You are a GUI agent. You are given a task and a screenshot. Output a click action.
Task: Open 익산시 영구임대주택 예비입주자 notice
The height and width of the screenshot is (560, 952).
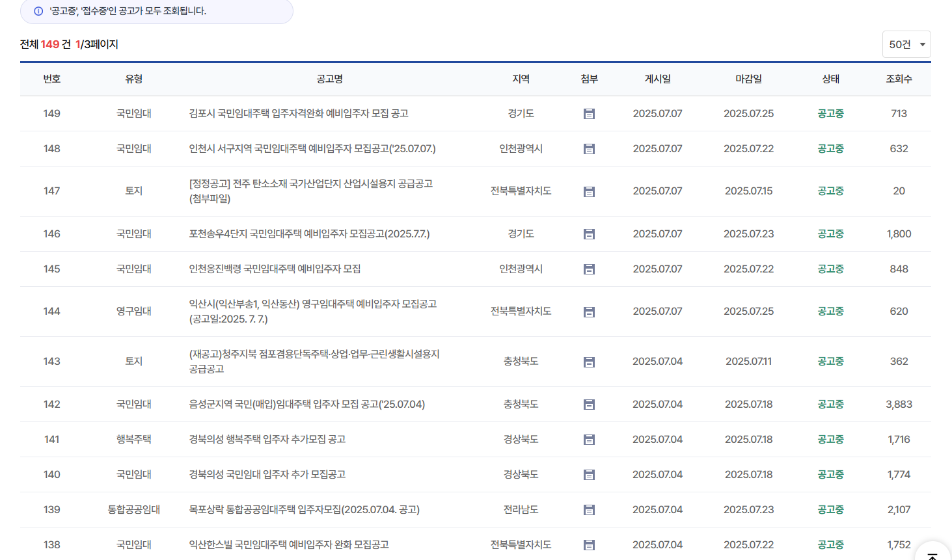tap(313, 312)
